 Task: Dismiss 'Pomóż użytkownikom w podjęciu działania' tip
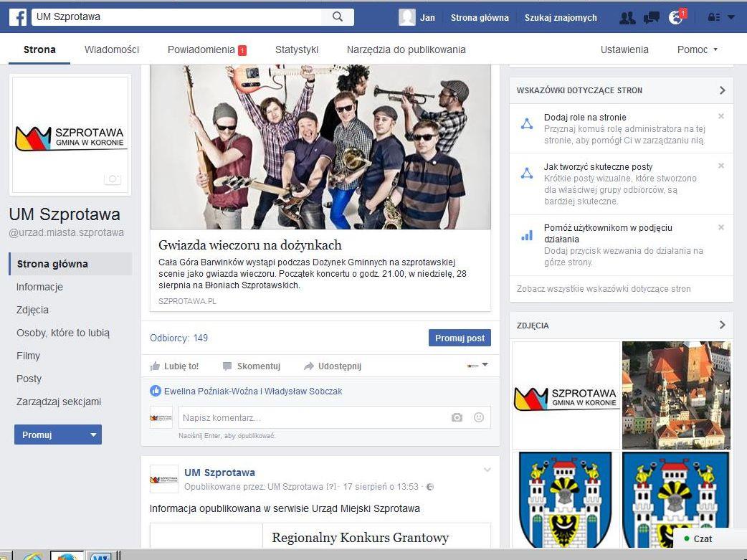click(721, 227)
